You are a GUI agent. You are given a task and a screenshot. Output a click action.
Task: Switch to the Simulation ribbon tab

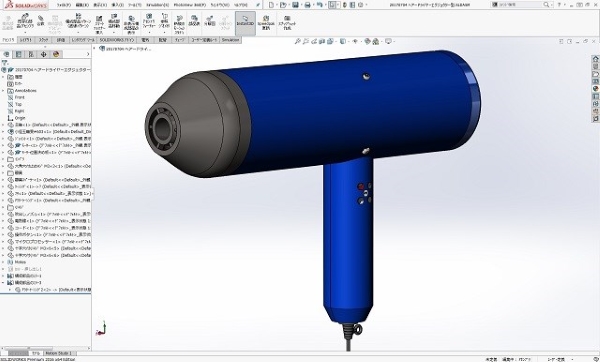230,40
